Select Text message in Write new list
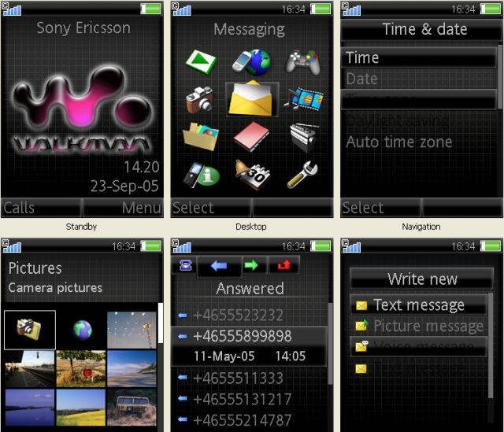Image resolution: width=504 pixels, height=432 pixels. click(x=418, y=305)
